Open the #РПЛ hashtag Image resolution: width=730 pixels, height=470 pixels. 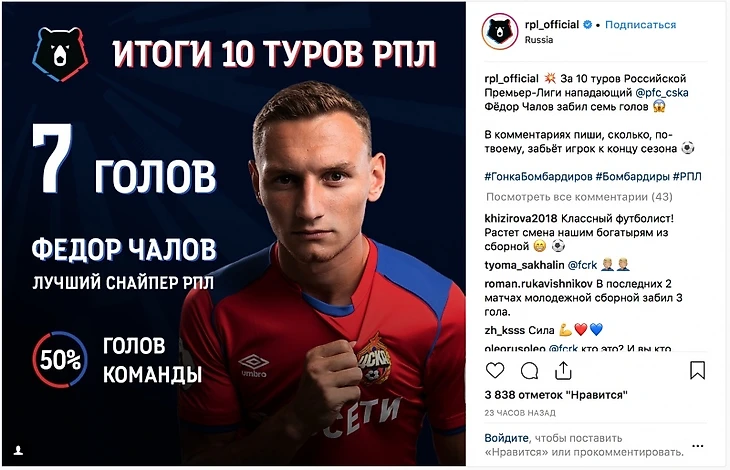coord(687,176)
